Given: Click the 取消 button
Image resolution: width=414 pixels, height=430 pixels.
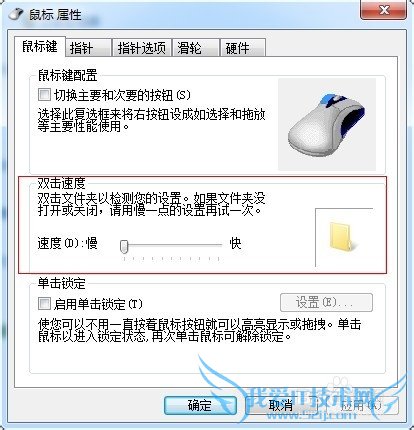Looking at the screenshot, I should point(280,405).
